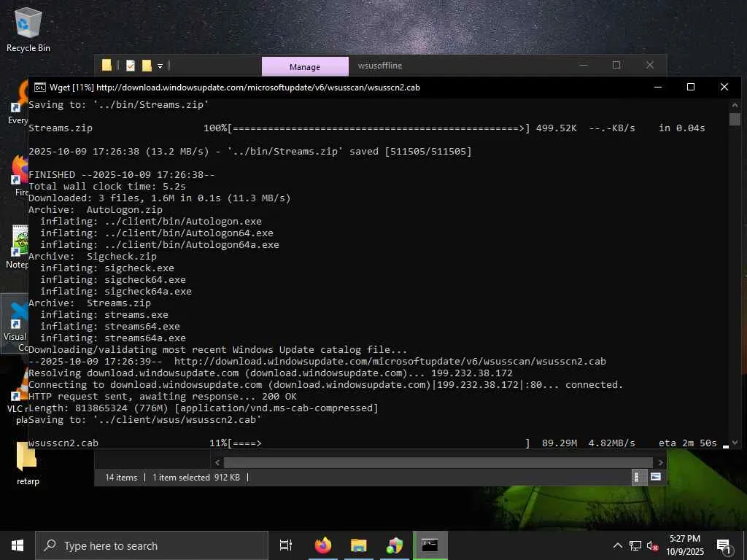Click the Explorer horizontal scrollbar right arrow
Image resolution: width=747 pixels, height=560 pixels.
coord(660,462)
